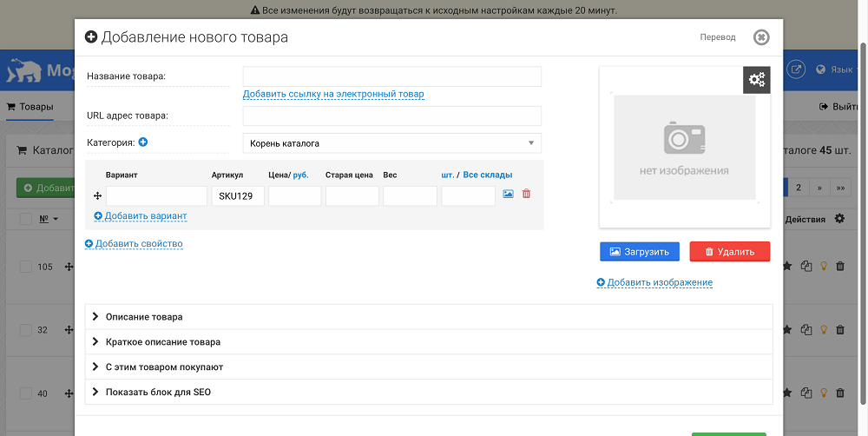The height and width of the screenshot is (436, 868).
Task: Click the blue Загрузить button
Action: (640, 252)
